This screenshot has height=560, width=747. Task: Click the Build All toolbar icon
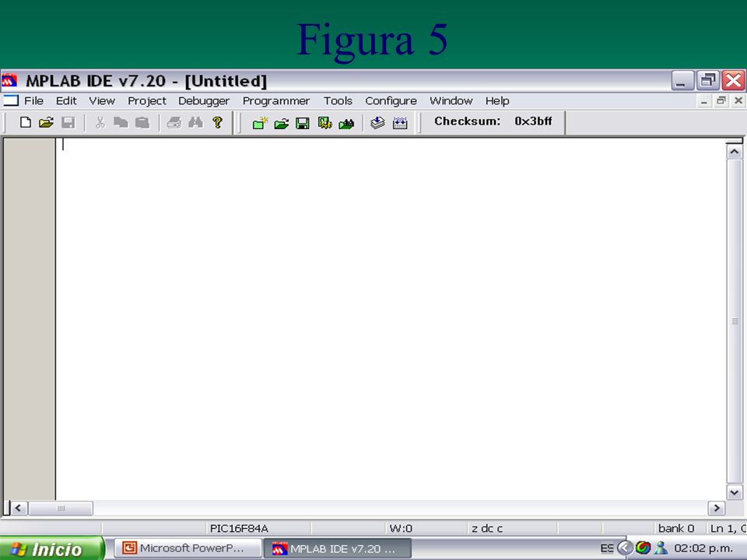400,124
